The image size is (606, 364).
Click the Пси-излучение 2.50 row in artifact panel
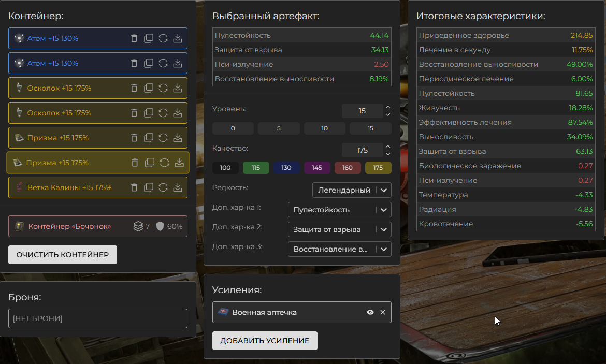[302, 64]
